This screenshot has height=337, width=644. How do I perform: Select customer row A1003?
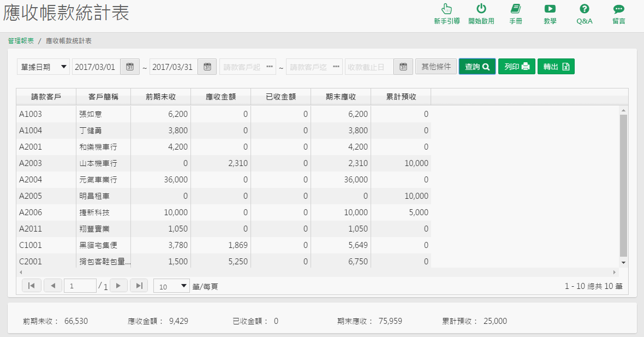click(223, 114)
